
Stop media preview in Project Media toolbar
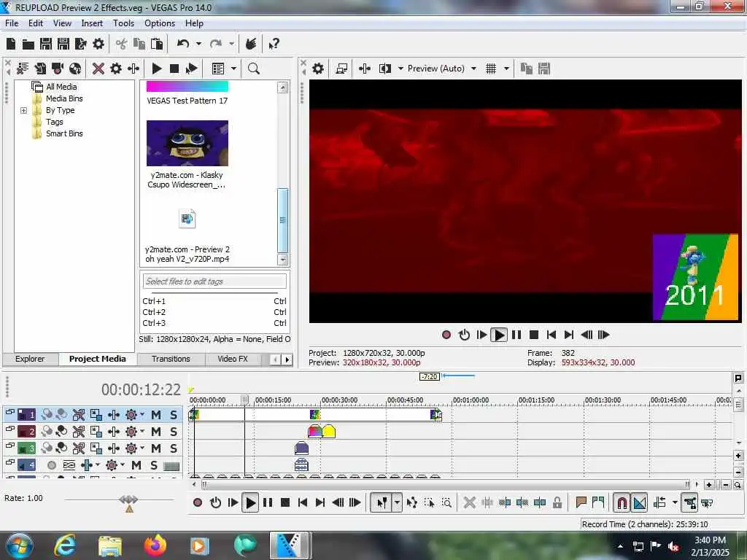tap(174, 69)
